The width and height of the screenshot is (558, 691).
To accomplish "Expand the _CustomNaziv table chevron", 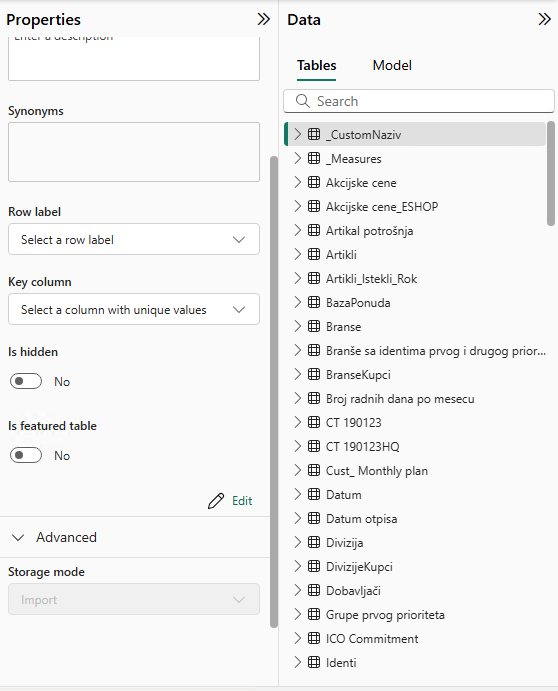I will tap(298, 134).
